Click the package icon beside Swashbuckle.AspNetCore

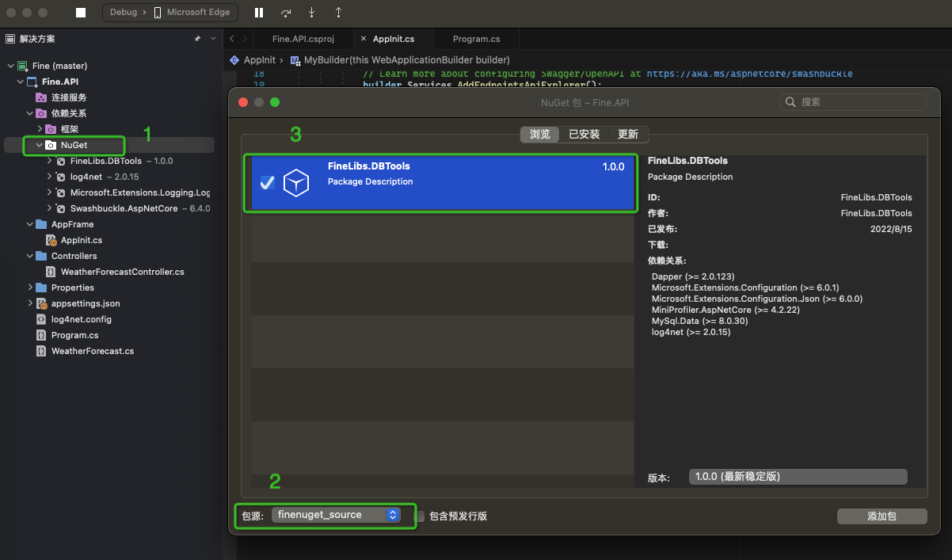tap(60, 208)
